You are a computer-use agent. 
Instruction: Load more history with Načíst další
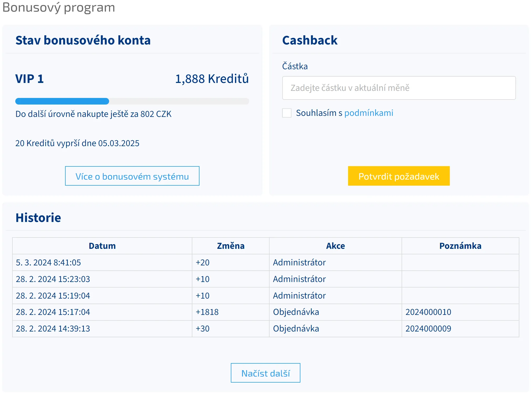click(265, 373)
